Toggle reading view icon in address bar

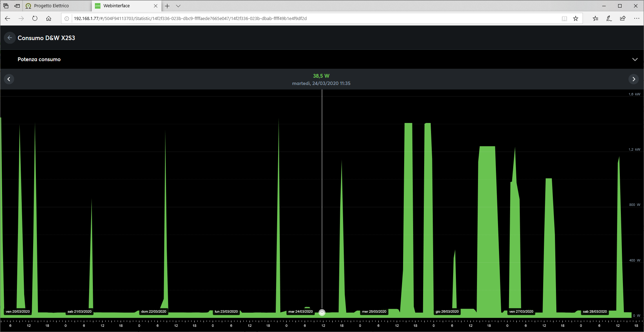click(564, 18)
